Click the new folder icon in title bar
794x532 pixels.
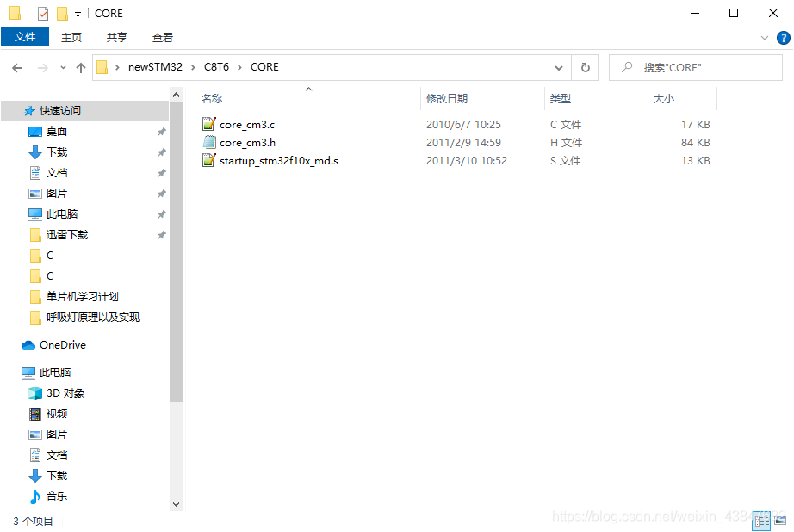click(x=62, y=14)
